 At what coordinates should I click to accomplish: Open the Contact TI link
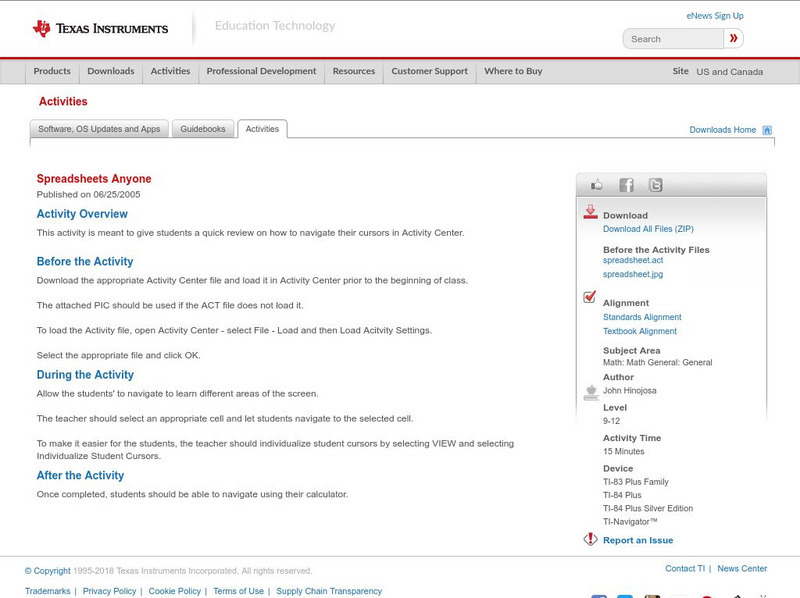pos(685,568)
